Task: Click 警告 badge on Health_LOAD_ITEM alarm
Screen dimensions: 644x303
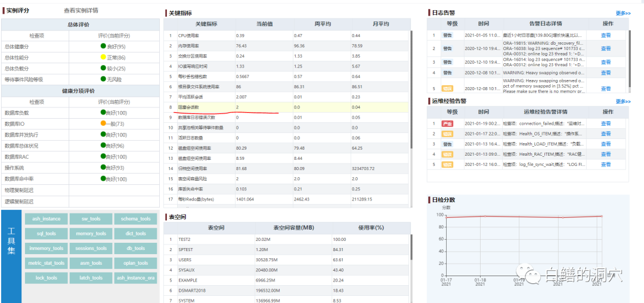Action: click(447, 144)
